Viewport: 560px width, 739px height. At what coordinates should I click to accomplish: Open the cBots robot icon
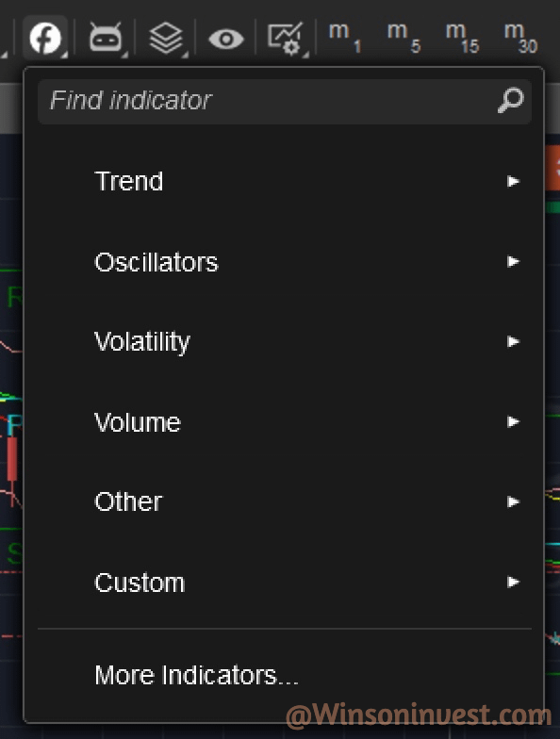click(106, 38)
